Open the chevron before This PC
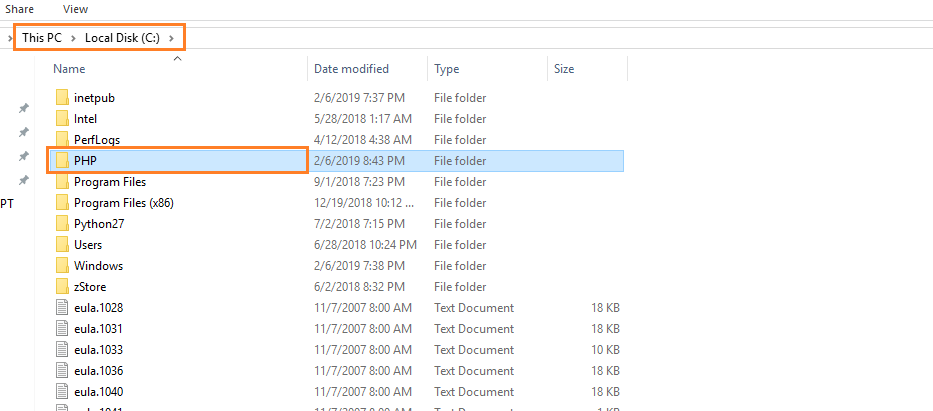Screen dimensions: 933x411 (x=10, y=38)
